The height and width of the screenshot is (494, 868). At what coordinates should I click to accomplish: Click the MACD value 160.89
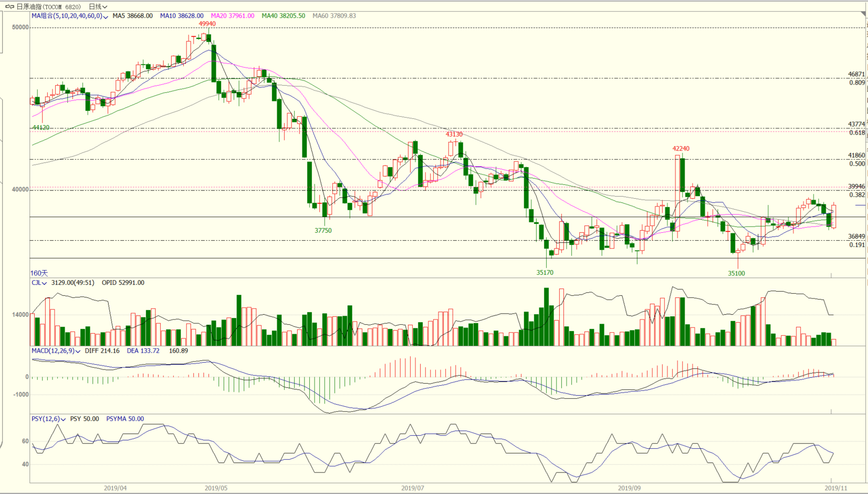tap(179, 351)
